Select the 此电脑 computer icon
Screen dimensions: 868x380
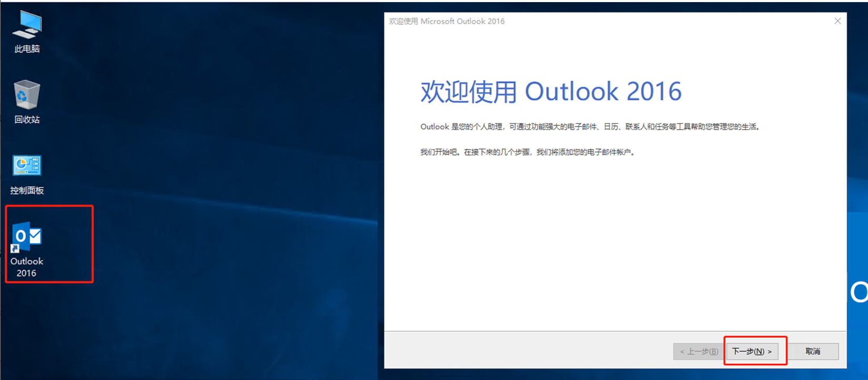(x=27, y=25)
